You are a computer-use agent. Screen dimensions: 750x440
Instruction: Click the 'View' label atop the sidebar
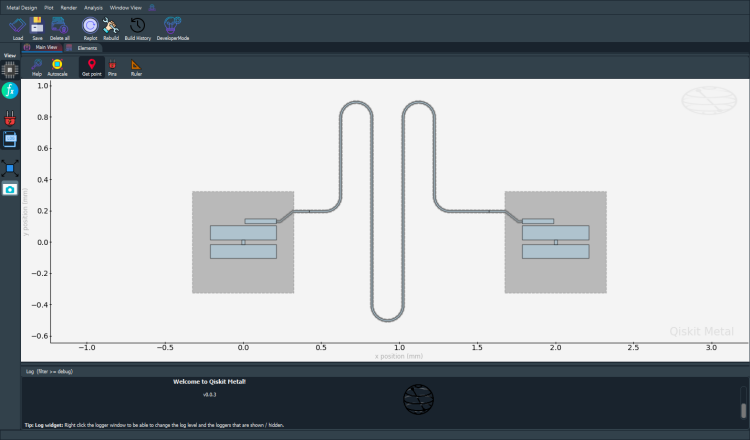click(x=10, y=55)
